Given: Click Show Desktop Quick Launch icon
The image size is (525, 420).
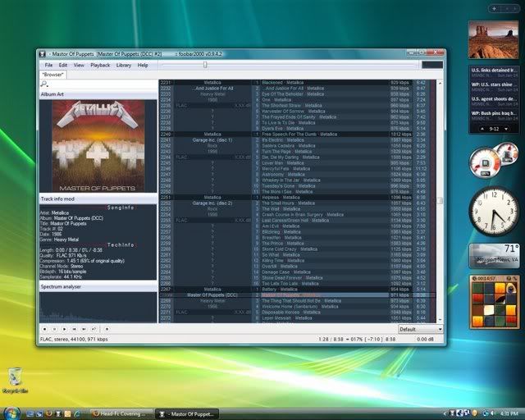Looking at the screenshot, I should click(30, 413).
